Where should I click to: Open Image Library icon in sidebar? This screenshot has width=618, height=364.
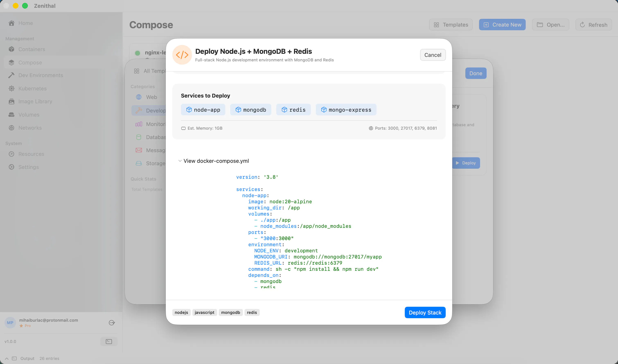11,102
